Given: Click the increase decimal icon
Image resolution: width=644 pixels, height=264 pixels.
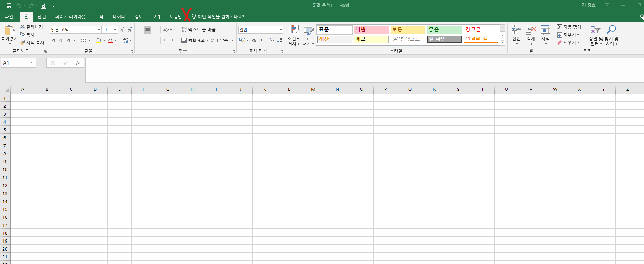Looking at the screenshot, I should tap(272, 40).
